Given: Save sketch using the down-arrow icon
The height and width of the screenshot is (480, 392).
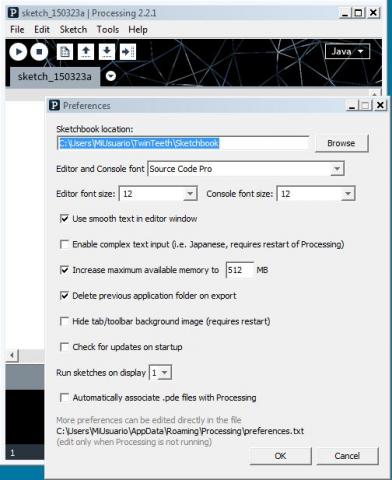Looking at the screenshot, I should click(x=107, y=52).
